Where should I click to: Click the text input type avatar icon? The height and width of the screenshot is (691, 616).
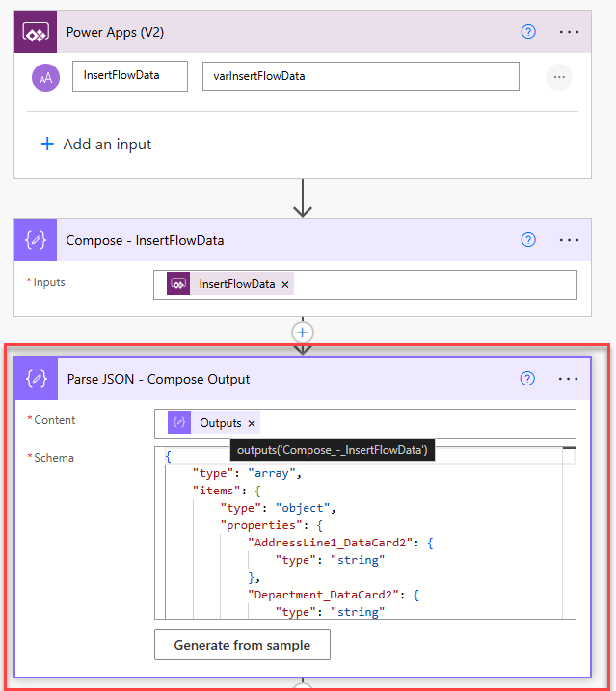pos(45,77)
